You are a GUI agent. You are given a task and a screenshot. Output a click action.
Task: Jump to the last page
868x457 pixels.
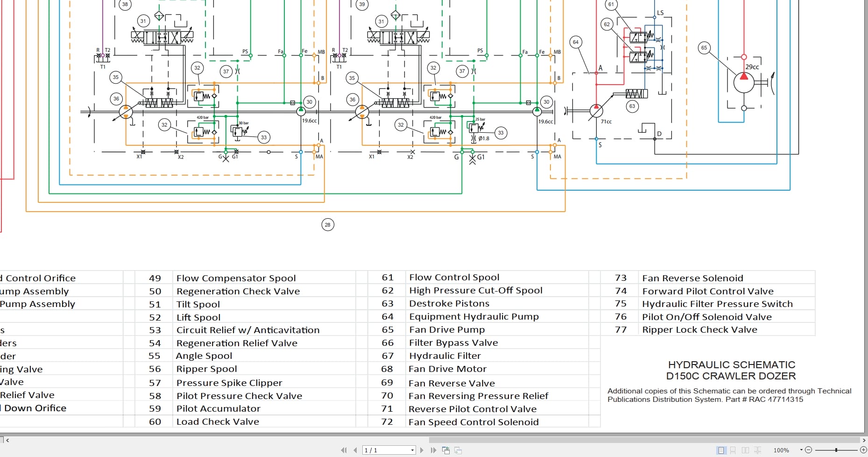click(x=433, y=450)
